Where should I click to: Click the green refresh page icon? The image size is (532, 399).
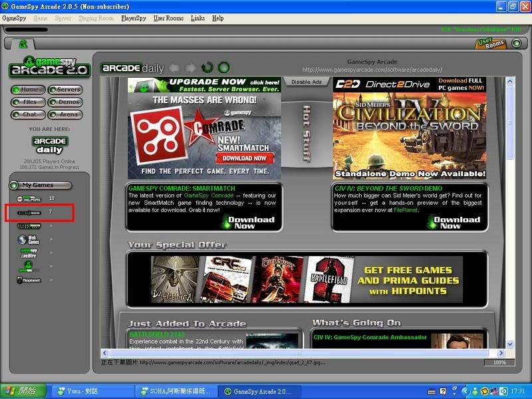207,67
